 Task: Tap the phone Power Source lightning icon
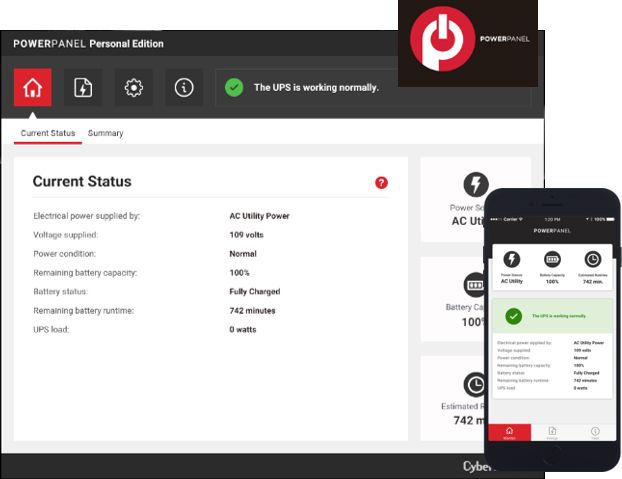(x=512, y=259)
